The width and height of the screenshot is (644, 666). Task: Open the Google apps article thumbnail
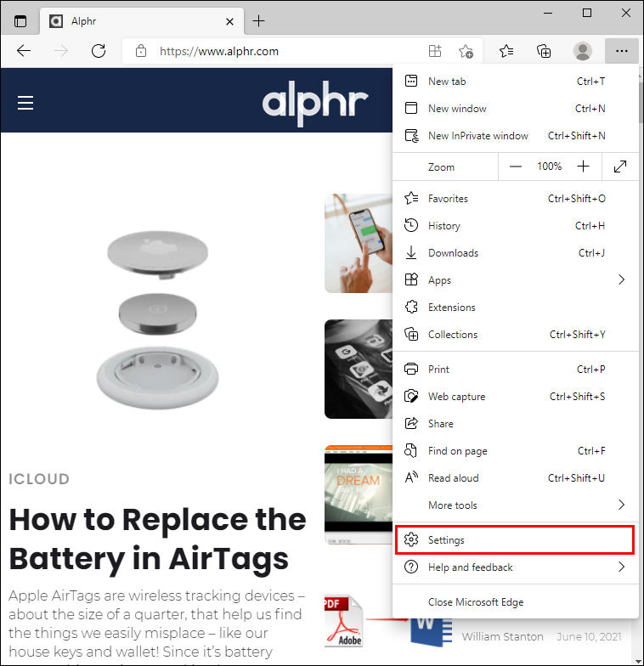359,369
